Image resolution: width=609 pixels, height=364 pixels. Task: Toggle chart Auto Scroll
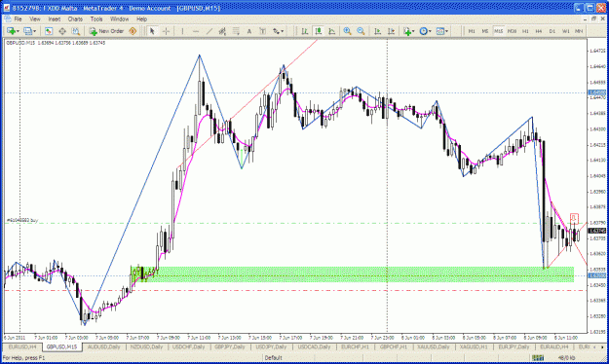pos(377,31)
